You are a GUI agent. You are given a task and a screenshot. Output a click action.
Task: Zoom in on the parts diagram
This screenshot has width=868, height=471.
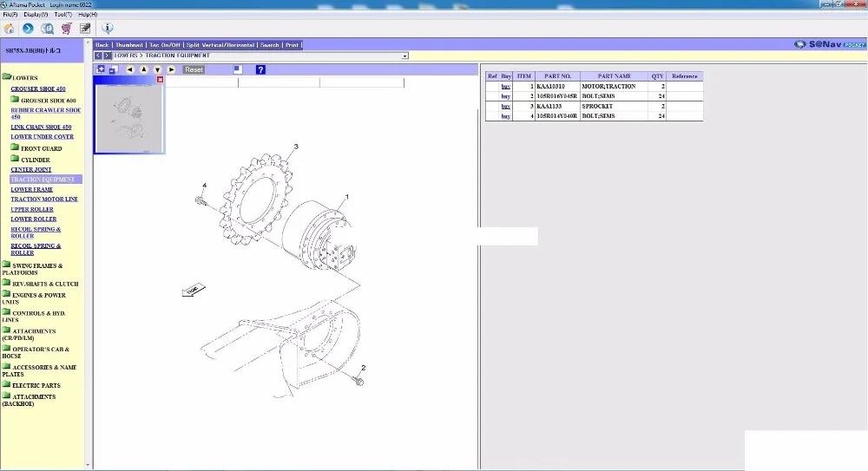100,69
